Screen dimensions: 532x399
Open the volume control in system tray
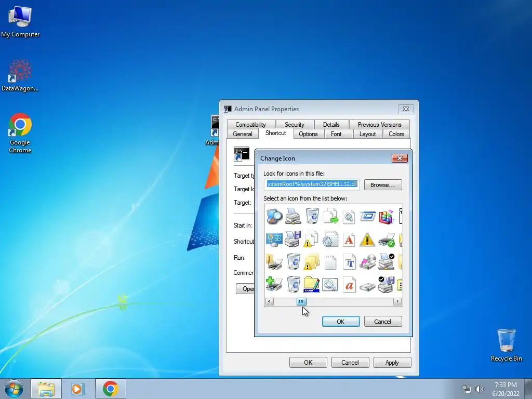[479, 389]
